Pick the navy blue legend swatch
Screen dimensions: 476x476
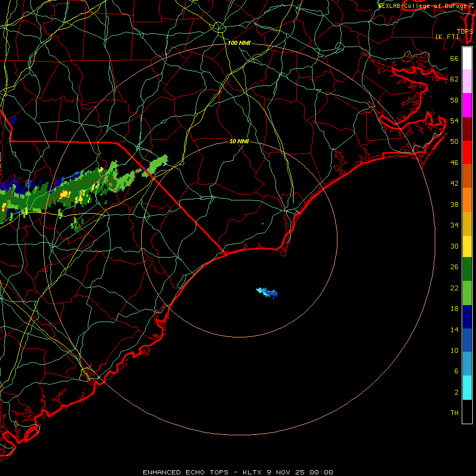point(467,317)
